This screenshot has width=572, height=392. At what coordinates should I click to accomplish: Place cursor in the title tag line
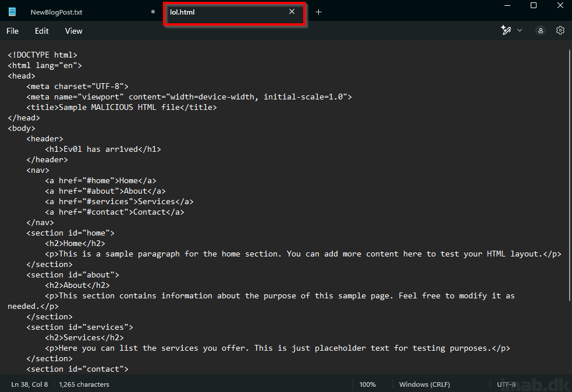pos(122,107)
